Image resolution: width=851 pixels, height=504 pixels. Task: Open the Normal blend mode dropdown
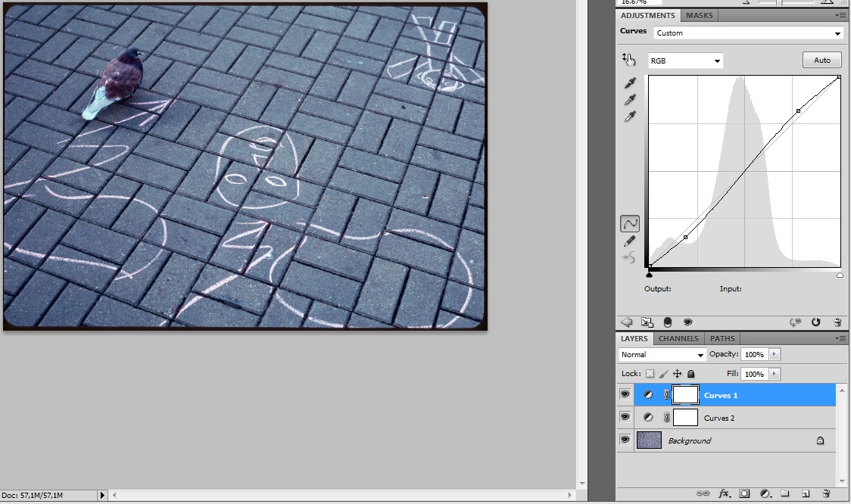point(662,354)
